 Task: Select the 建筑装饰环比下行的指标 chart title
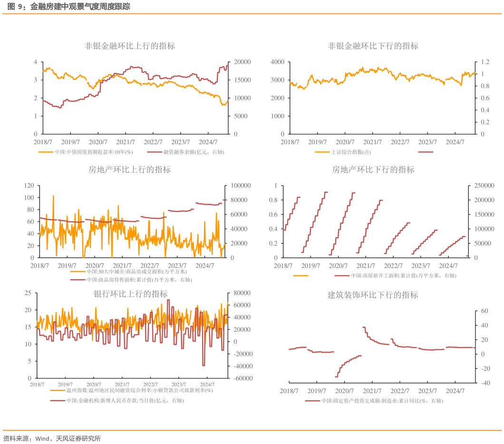373,295
